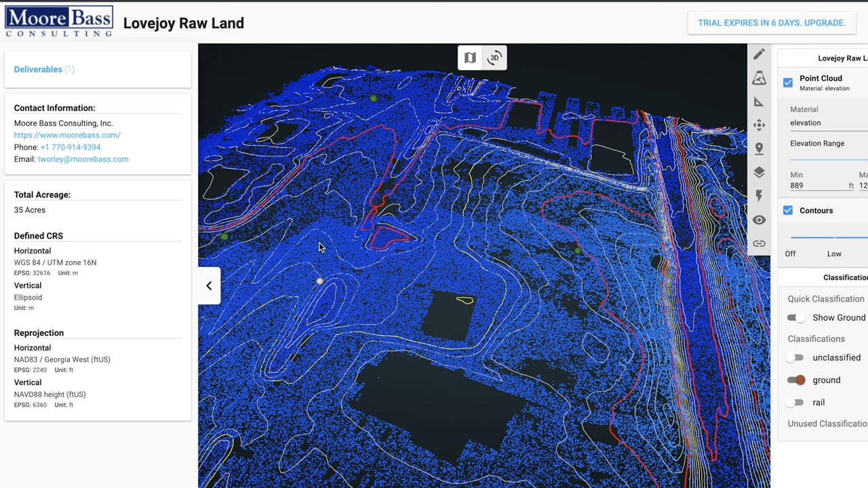Open the Material elevation dropdown
The height and width of the screenshot is (488, 868).
click(829, 123)
